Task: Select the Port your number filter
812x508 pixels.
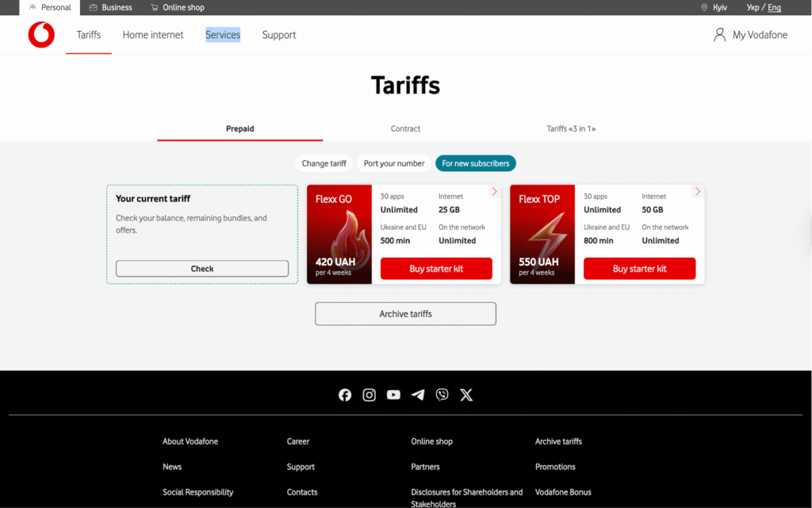Action: 394,163
